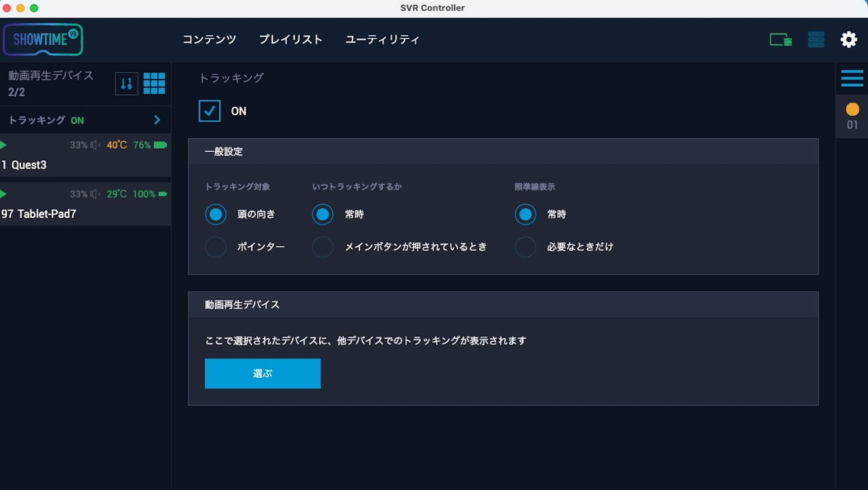Click the 76% battery value
Screen dimensions: 868x490
(142, 145)
